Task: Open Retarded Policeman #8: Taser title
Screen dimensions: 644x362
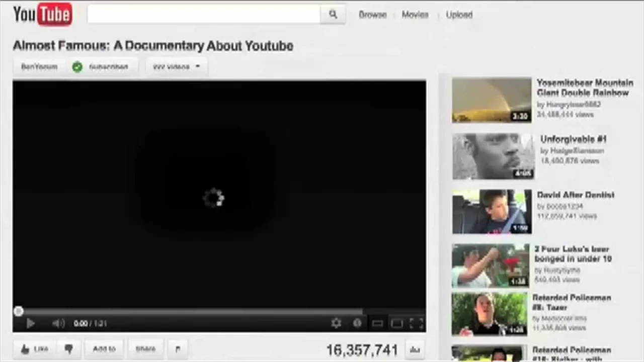Action: [572, 302]
